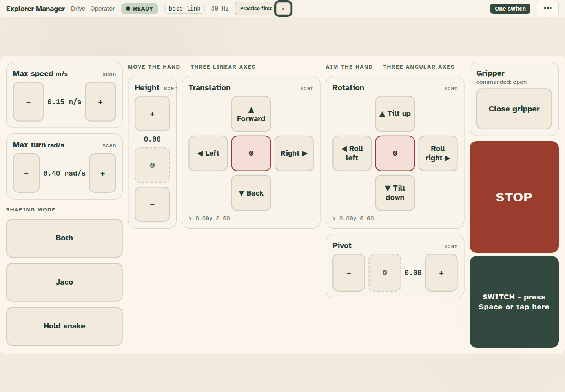This screenshot has width=565, height=392.
Task: Move the hand Left
Action: (208, 153)
